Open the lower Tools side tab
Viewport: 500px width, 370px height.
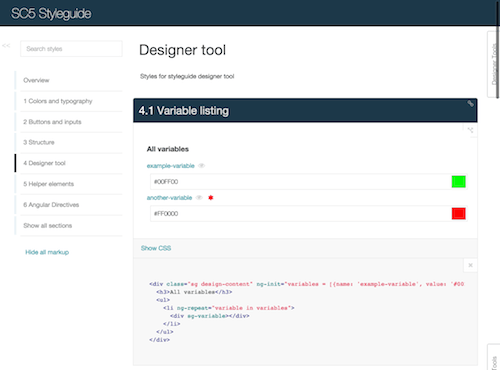tap(494, 358)
